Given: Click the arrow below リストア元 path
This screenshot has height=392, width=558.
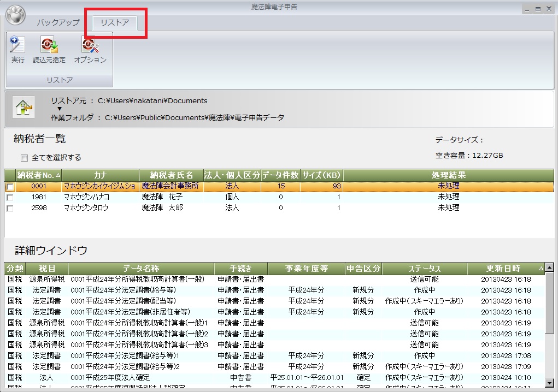Looking at the screenshot, I should [59, 109].
